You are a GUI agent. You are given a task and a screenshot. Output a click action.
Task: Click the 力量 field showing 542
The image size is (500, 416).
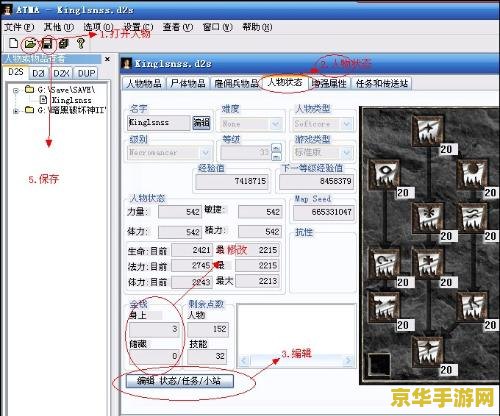[x=180, y=212]
